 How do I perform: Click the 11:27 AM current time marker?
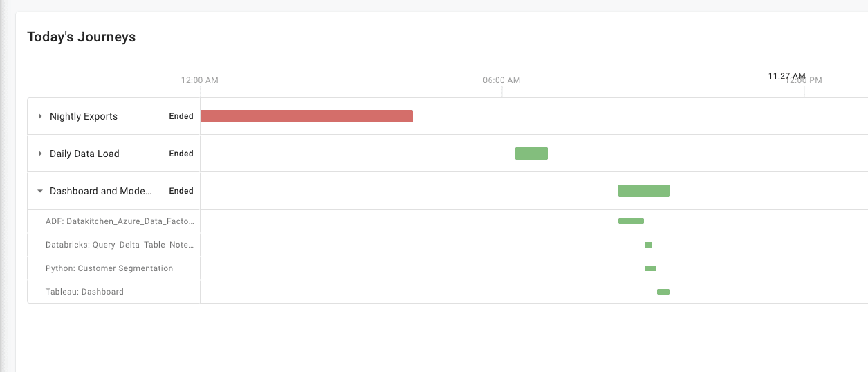pos(786,76)
